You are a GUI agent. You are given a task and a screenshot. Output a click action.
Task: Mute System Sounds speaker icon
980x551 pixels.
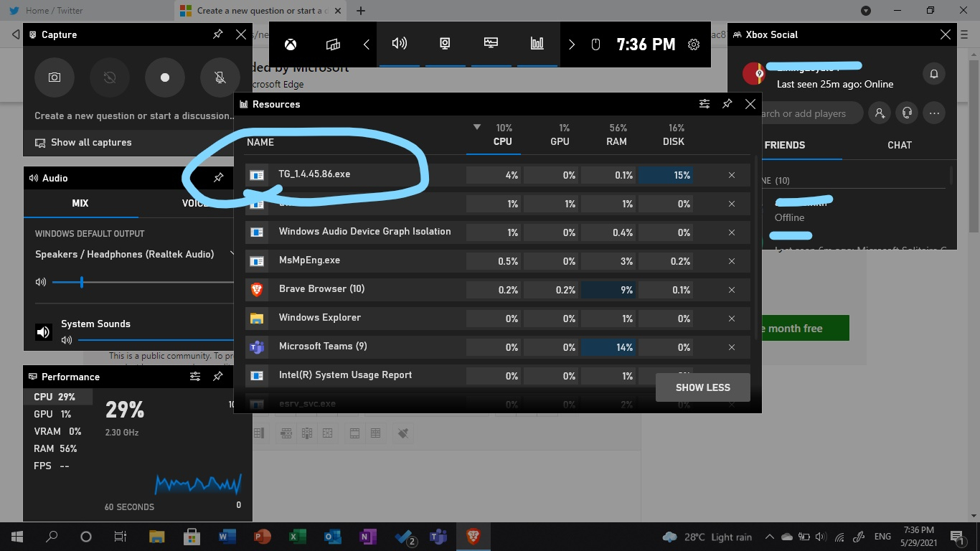point(67,340)
